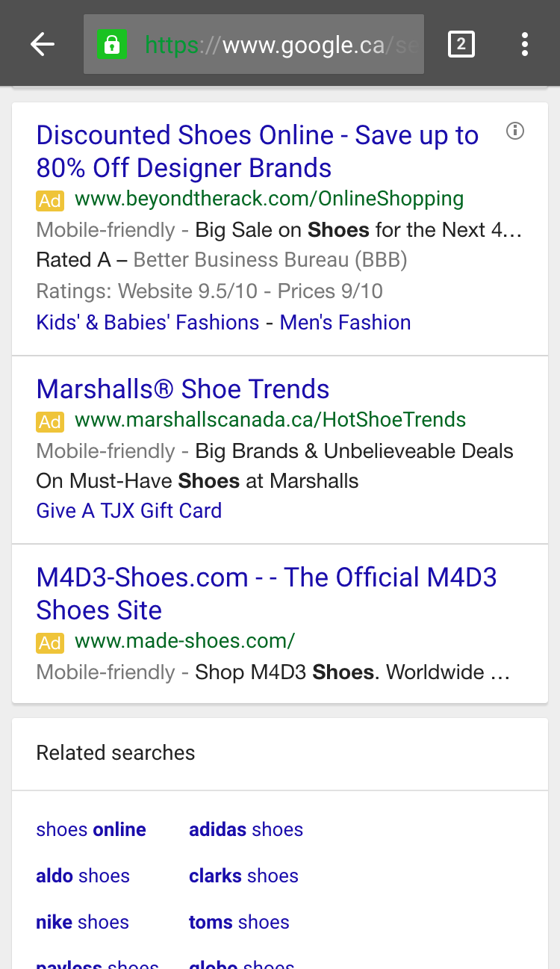Search related term aldo shoes

click(x=83, y=876)
